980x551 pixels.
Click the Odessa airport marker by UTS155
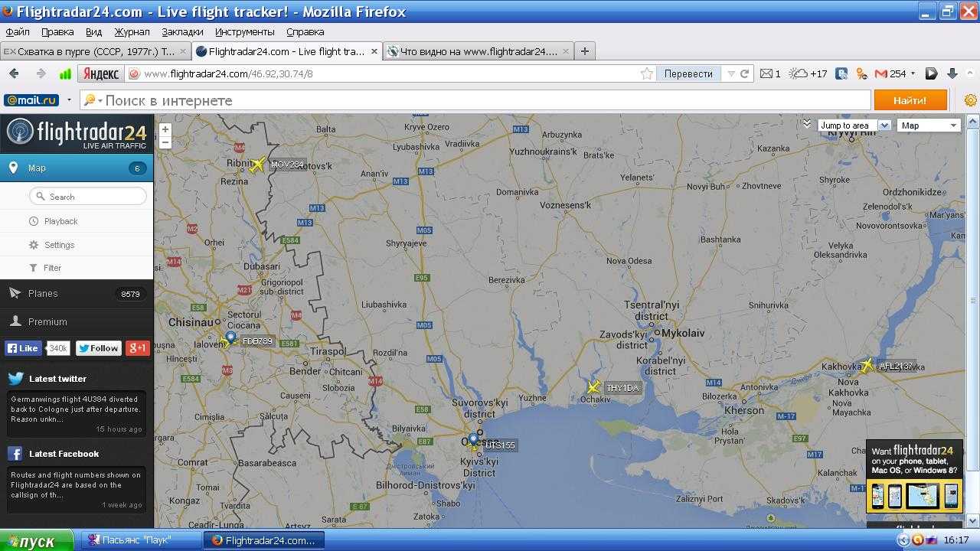click(x=473, y=439)
